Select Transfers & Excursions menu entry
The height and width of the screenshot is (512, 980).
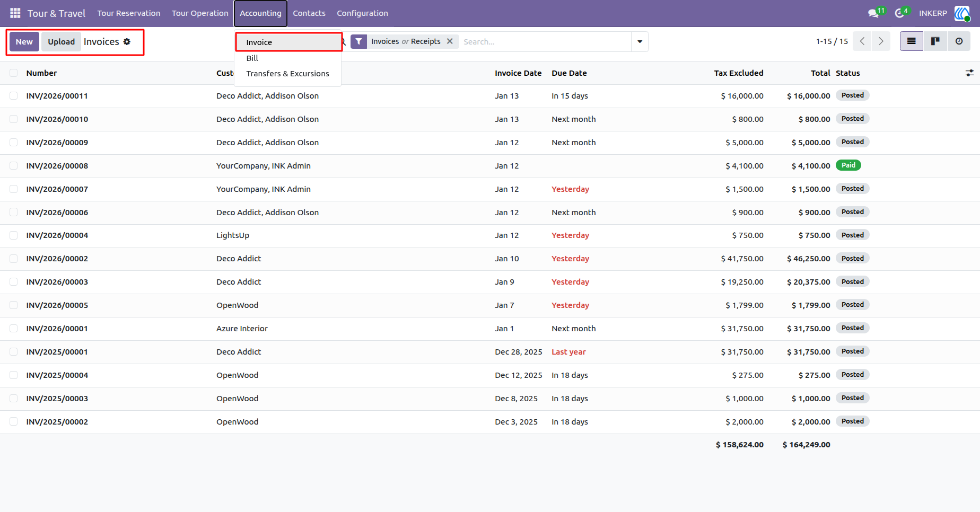[x=287, y=74]
